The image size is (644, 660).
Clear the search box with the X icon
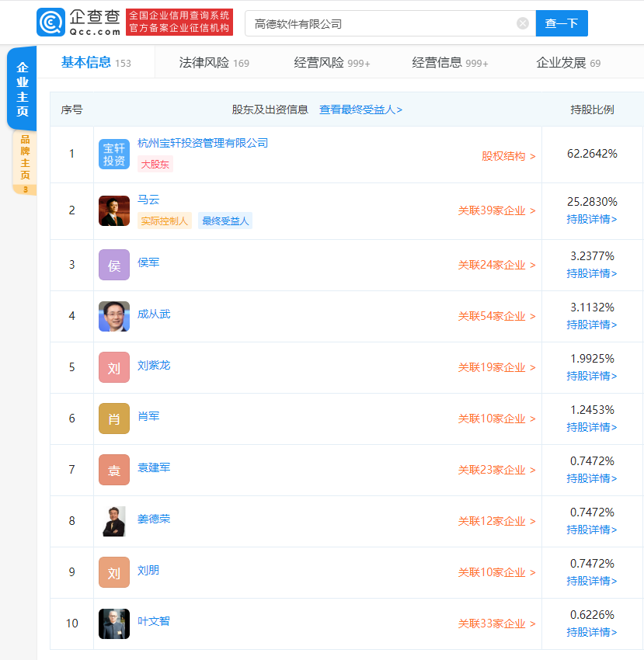point(522,23)
